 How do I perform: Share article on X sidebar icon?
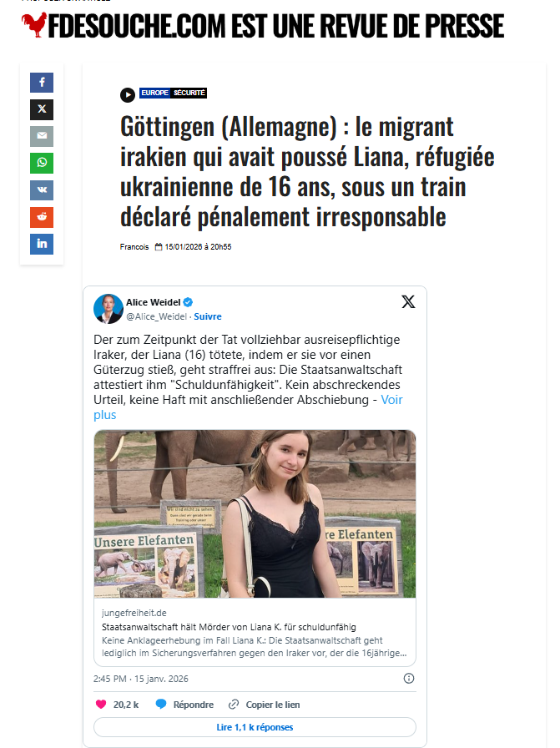[42, 109]
